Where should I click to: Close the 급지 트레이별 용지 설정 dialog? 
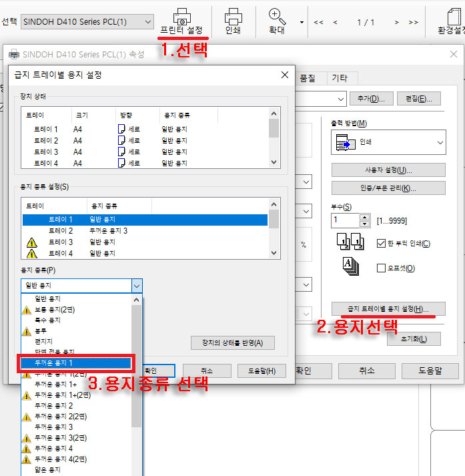tap(285, 75)
